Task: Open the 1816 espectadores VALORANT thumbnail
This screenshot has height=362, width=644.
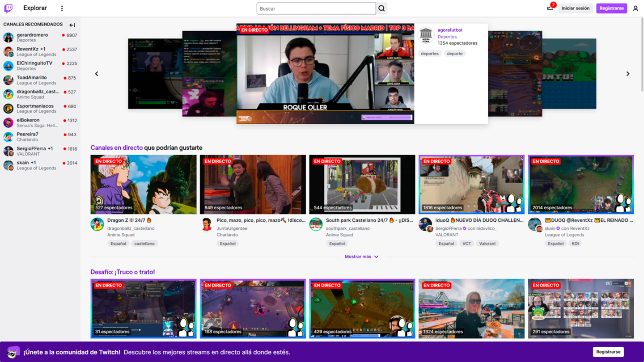Action: click(471, 185)
